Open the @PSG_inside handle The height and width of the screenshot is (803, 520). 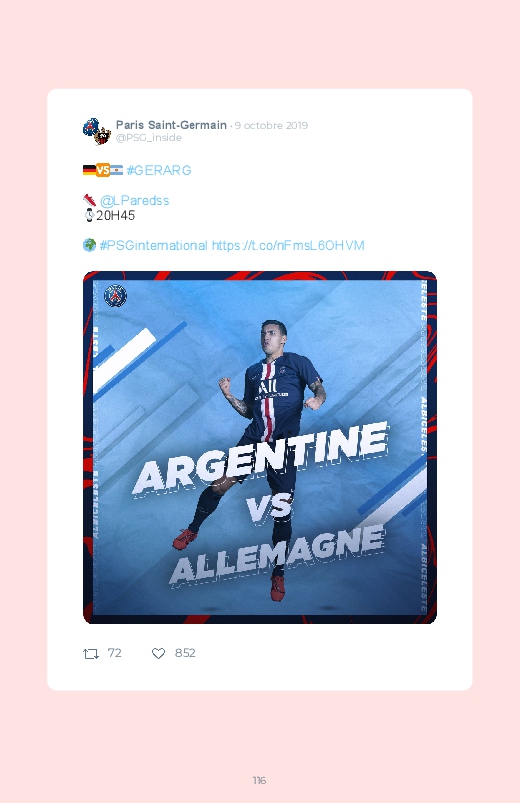click(149, 138)
